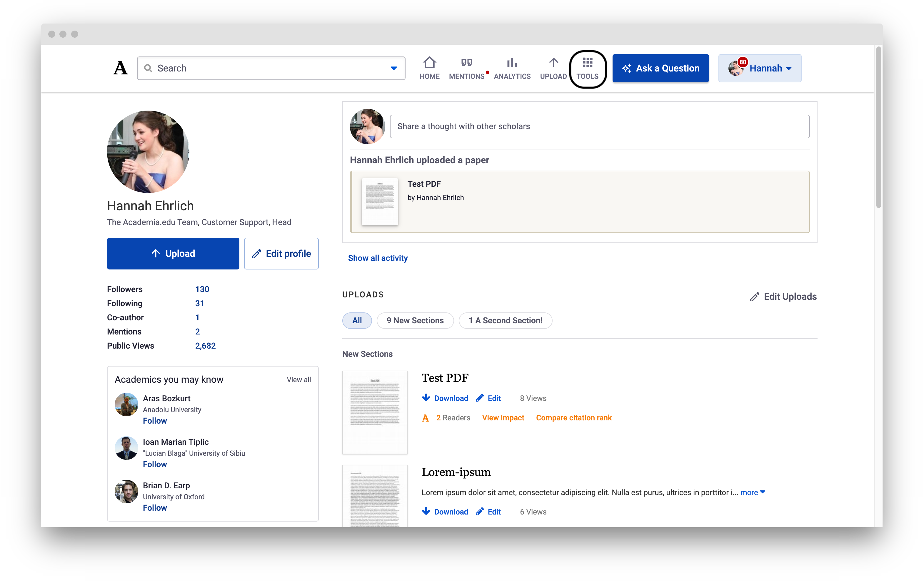Click small profile photo beside share box
Viewport: 924px width, 586px height.
click(x=367, y=126)
